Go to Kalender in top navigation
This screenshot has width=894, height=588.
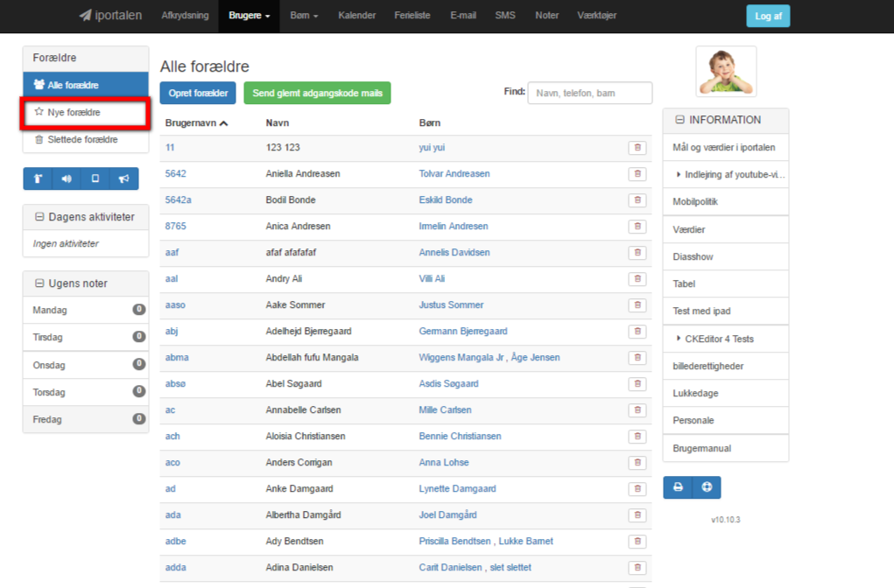click(x=357, y=16)
